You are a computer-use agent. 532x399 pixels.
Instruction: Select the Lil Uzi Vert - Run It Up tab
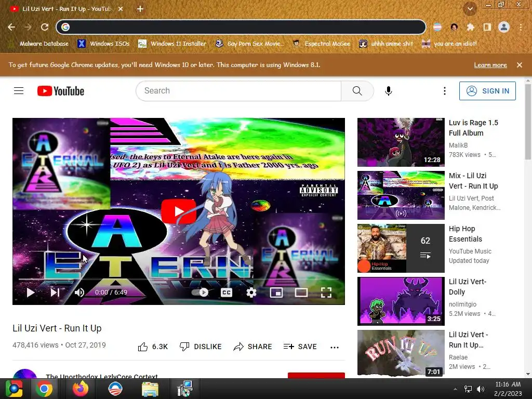point(66,9)
